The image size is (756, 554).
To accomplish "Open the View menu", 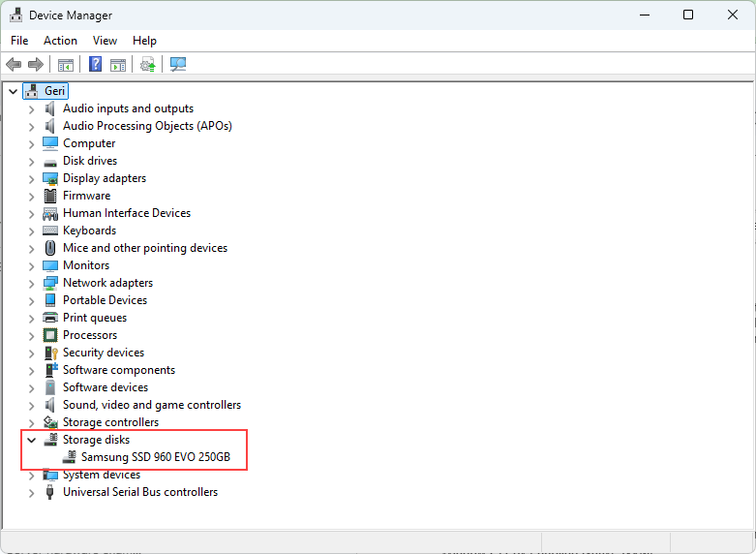I will click(x=105, y=41).
